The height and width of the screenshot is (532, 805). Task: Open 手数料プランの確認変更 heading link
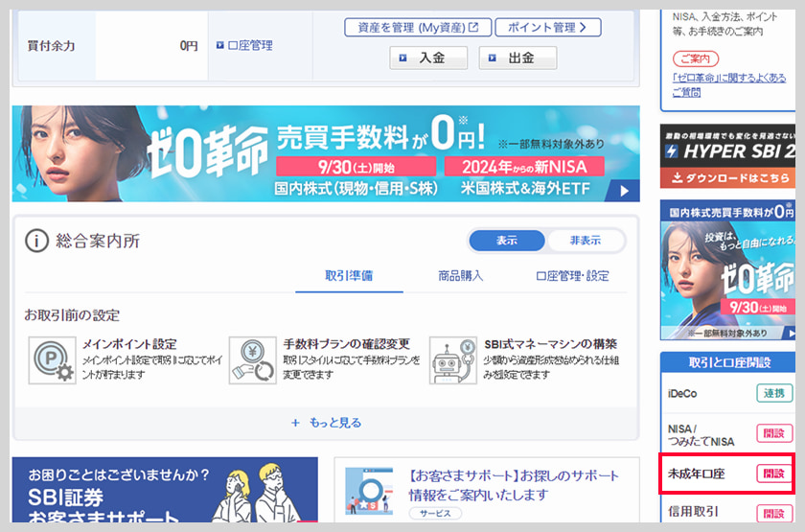tap(347, 344)
